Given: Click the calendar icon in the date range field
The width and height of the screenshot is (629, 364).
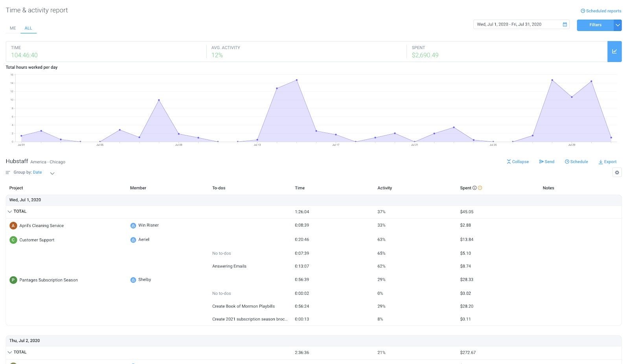Looking at the screenshot, I should (564, 24).
